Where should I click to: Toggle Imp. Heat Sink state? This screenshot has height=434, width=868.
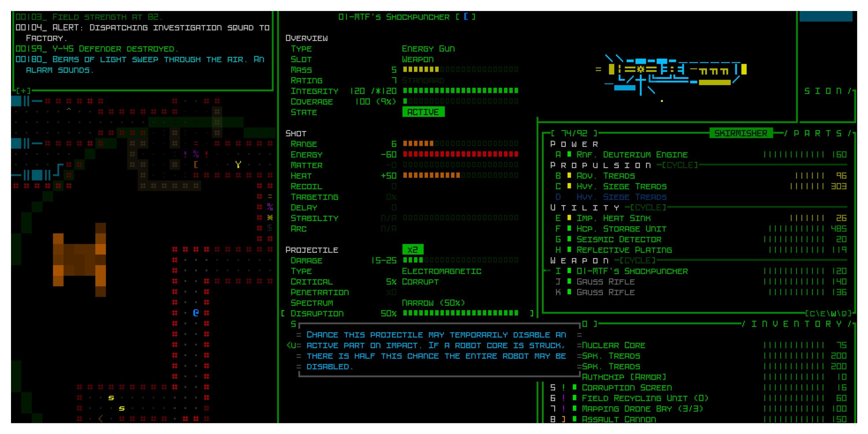[569, 218]
